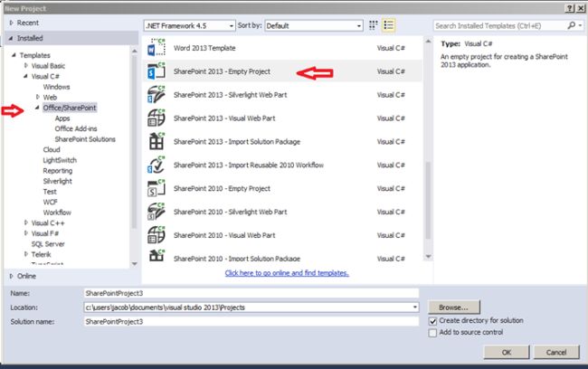The height and width of the screenshot is (369, 588).
Task: Expand the Recent section
Action: coord(11,23)
